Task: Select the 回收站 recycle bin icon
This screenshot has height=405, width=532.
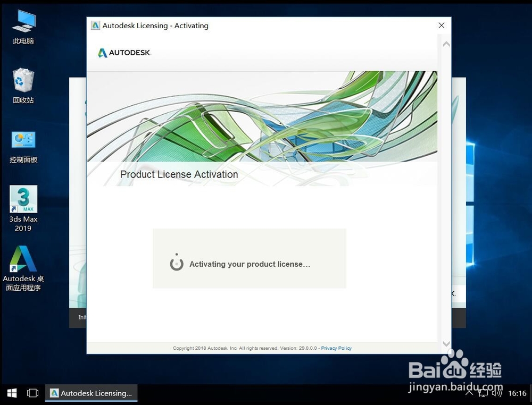Action: (x=23, y=86)
